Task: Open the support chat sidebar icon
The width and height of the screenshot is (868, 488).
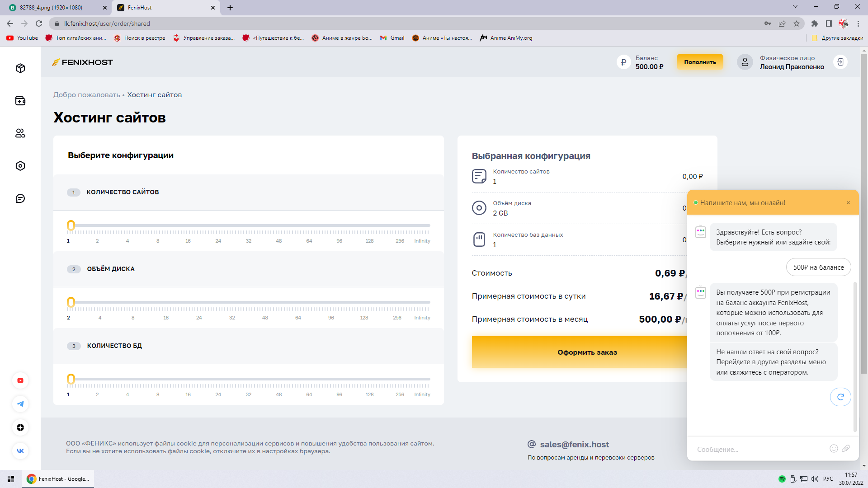Action: pos(20,198)
